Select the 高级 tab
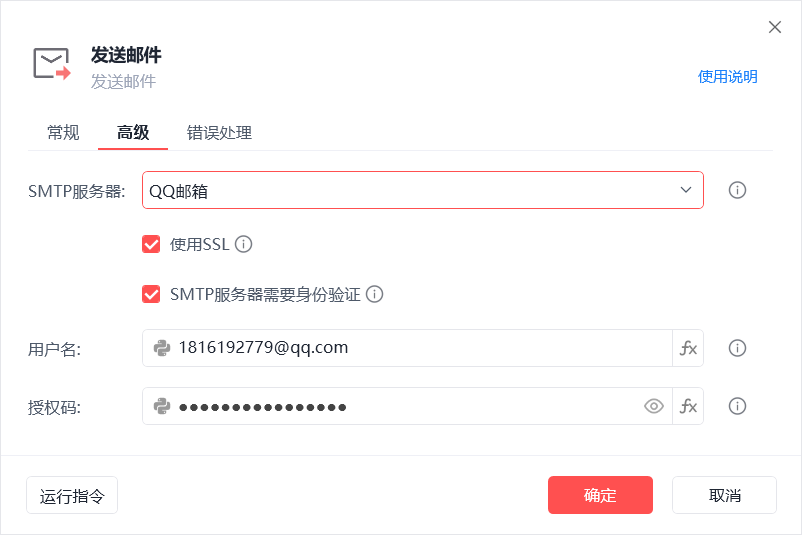This screenshot has width=802, height=535. tap(133, 132)
